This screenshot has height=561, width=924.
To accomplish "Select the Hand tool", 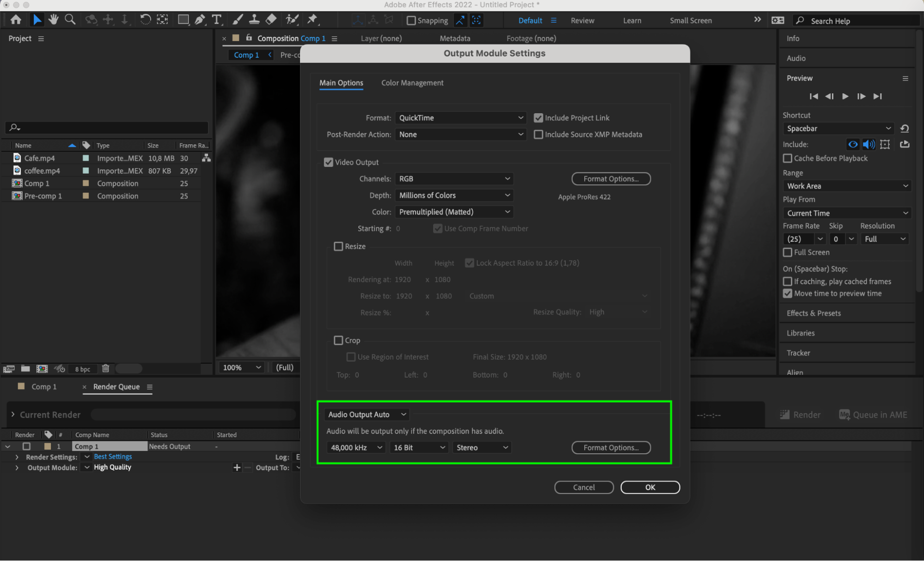I will tap(54, 19).
